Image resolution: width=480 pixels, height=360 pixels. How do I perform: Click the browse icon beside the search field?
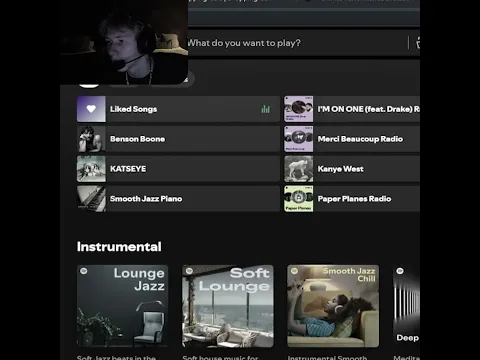418,43
